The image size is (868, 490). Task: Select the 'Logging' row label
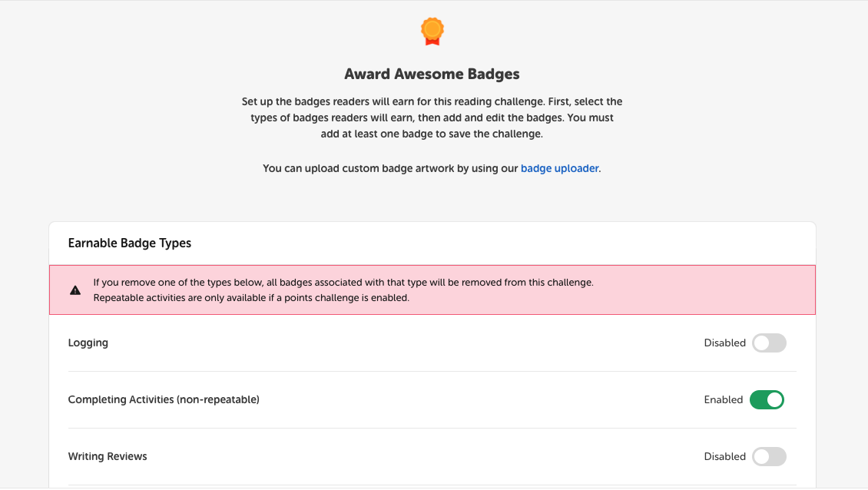click(x=88, y=343)
